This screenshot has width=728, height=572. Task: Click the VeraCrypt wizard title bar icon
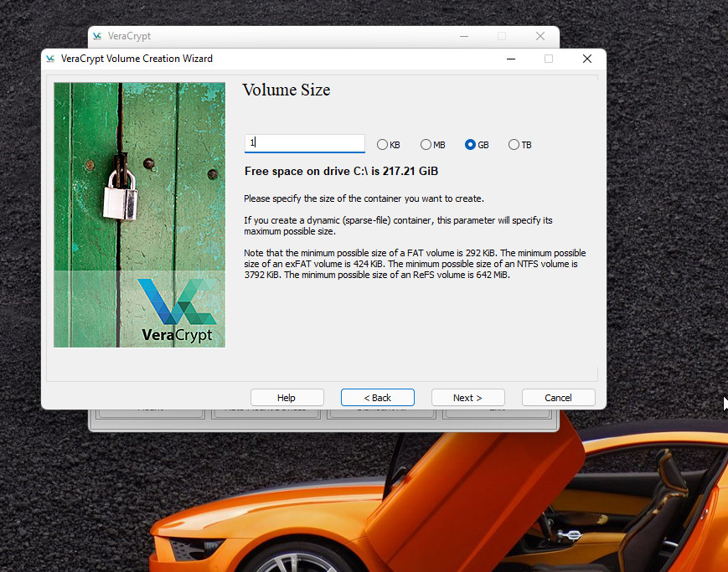[x=50, y=59]
